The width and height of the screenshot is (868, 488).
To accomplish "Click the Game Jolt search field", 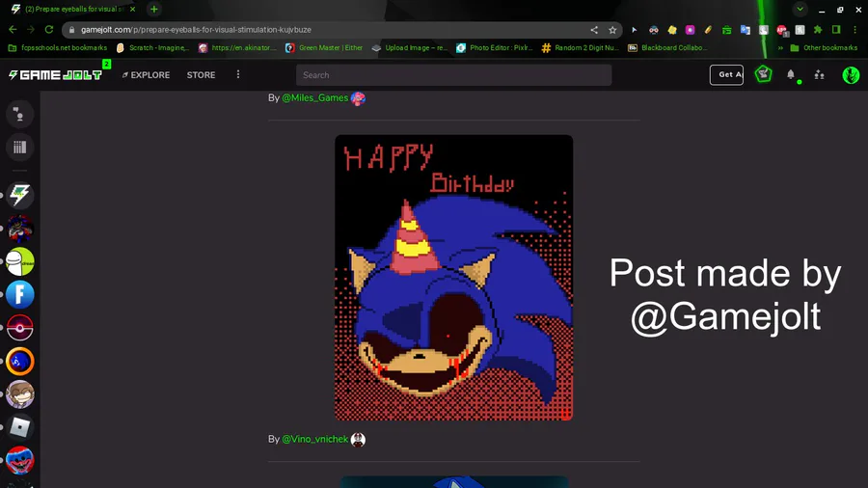I will (x=454, y=74).
